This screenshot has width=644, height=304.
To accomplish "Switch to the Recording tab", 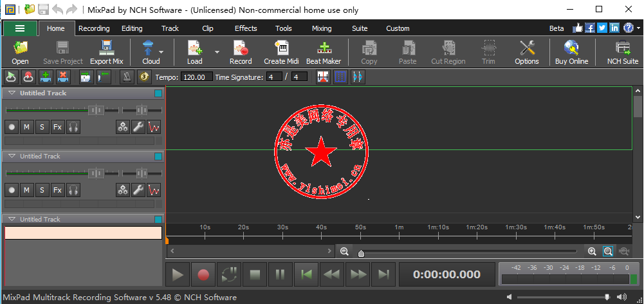I will click(x=94, y=28).
